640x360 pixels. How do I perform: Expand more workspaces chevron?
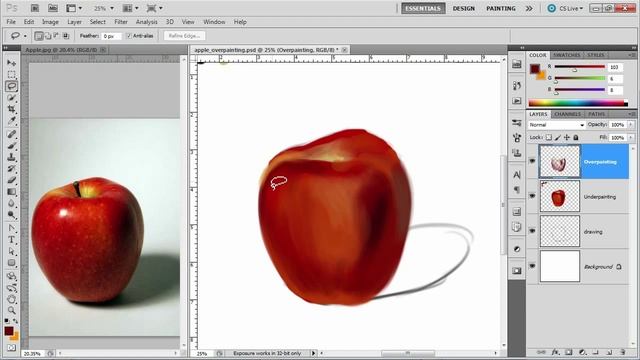point(529,8)
